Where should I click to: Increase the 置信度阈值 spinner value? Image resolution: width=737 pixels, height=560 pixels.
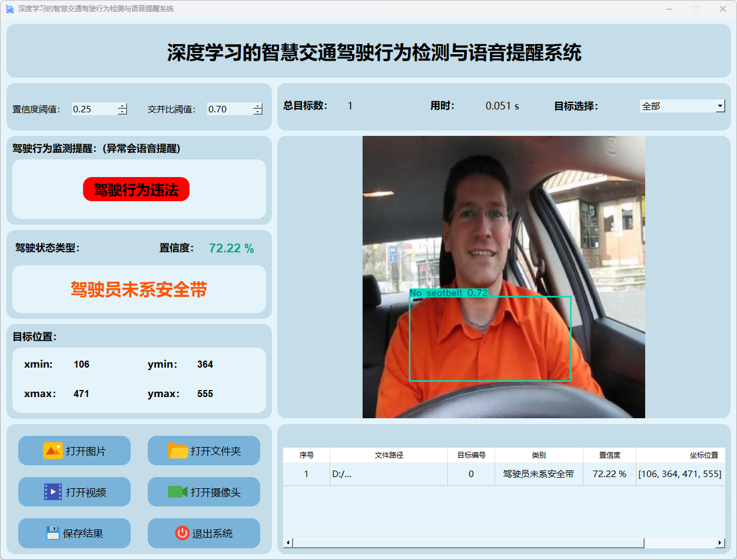(122, 106)
